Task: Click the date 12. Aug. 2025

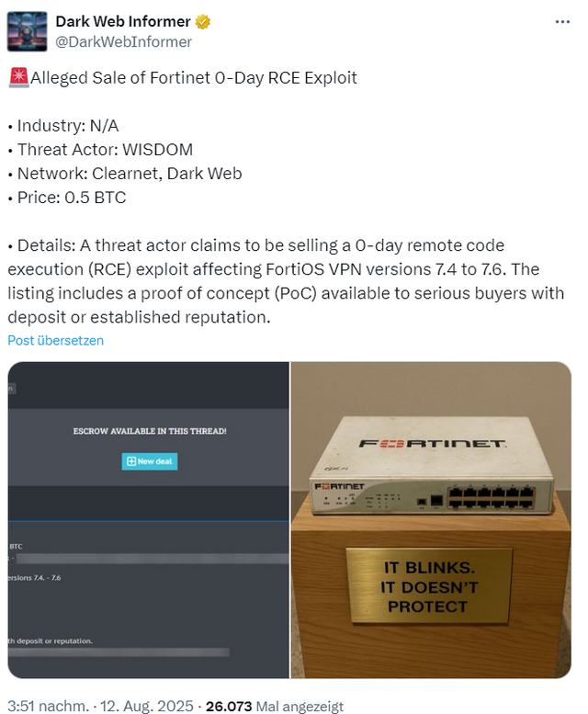Action: point(147,706)
